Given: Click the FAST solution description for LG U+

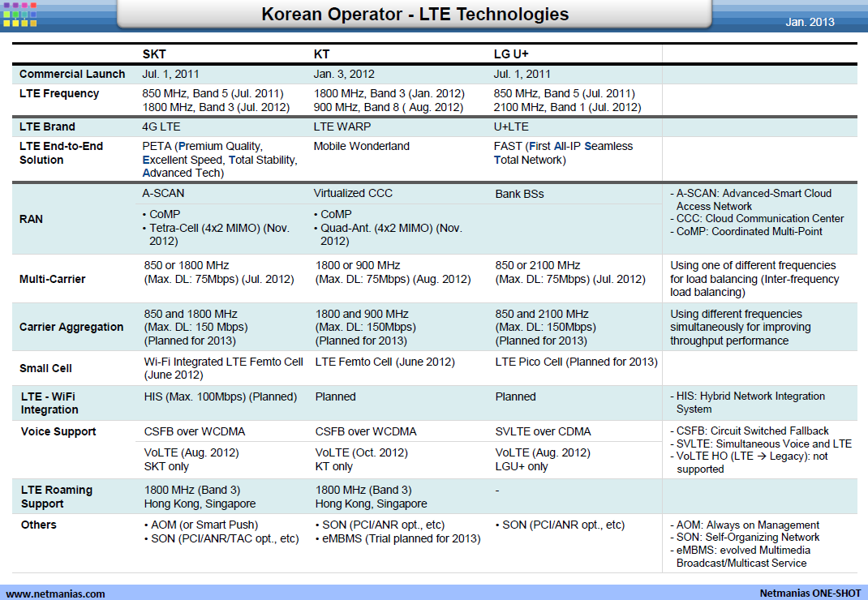Looking at the screenshot, I should [563, 152].
